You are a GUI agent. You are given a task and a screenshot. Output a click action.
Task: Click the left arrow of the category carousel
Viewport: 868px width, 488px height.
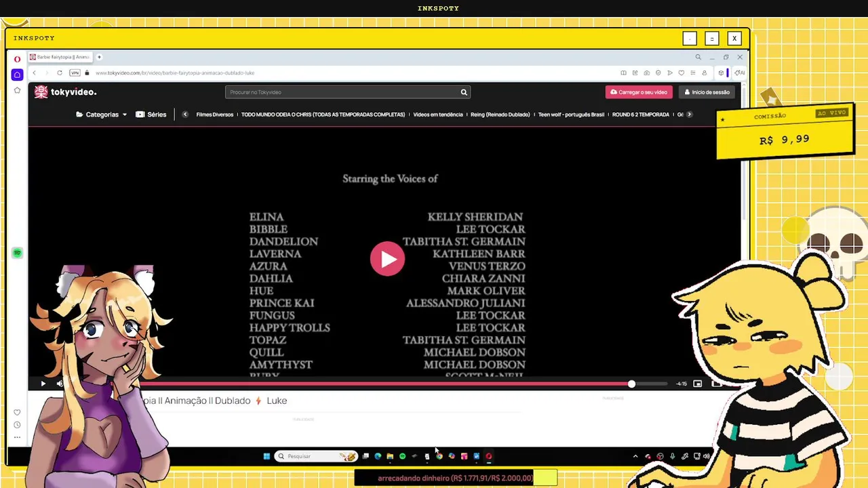pos(185,115)
